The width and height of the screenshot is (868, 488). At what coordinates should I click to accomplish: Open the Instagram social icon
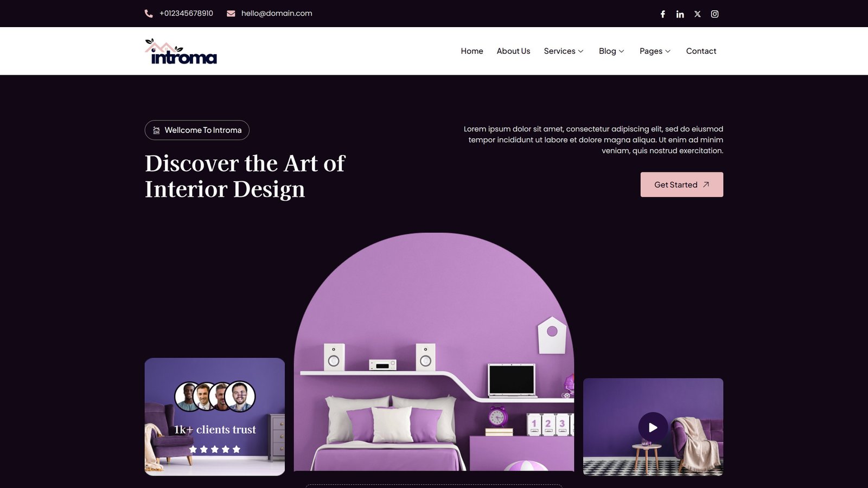point(714,14)
